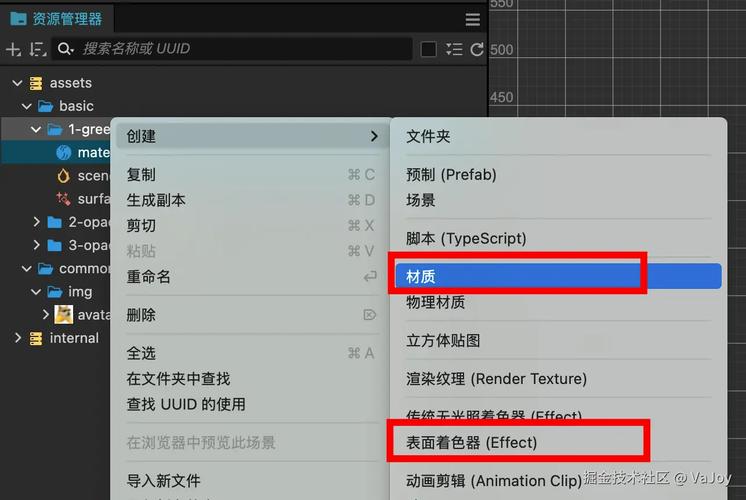Open the panel hamburger menu
Screen dimensions: 746x500
pos(473,20)
